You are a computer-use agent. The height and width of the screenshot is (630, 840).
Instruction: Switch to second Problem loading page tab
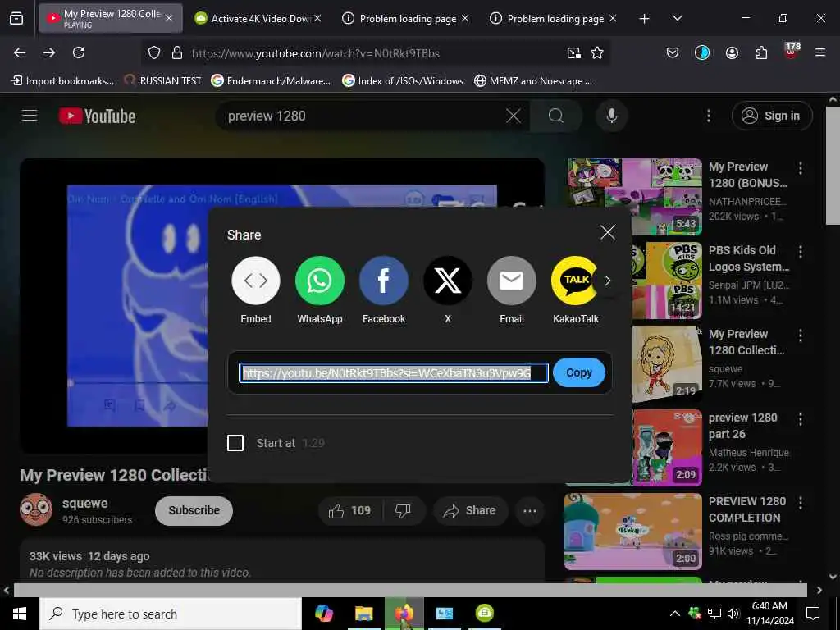click(x=554, y=18)
